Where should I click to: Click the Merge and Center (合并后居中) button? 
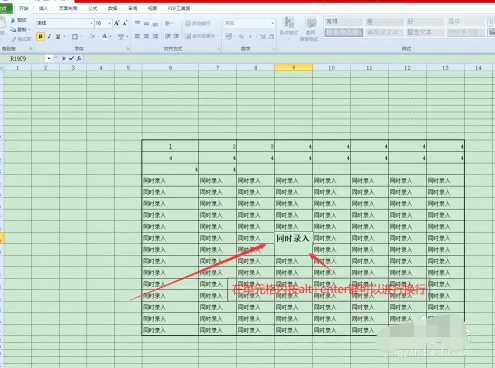(201, 36)
